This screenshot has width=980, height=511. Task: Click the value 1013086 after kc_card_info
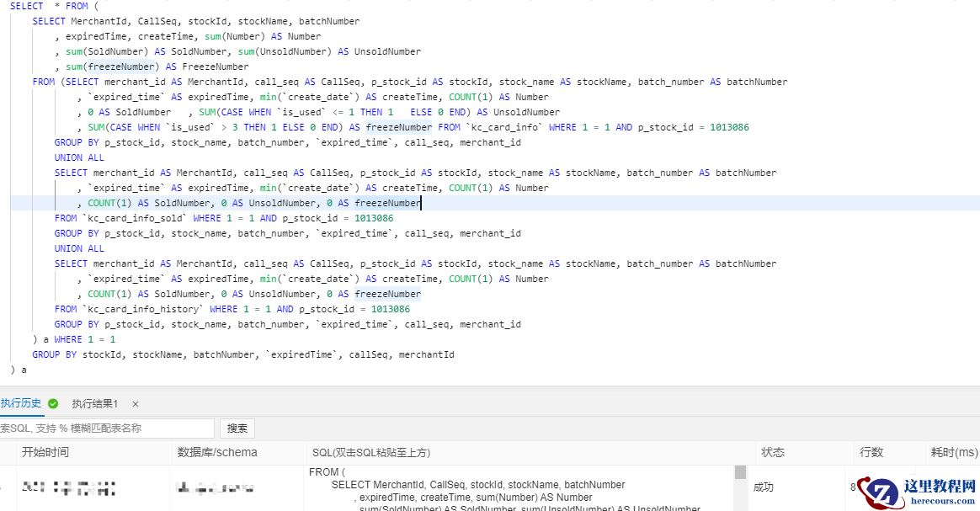(x=729, y=127)
